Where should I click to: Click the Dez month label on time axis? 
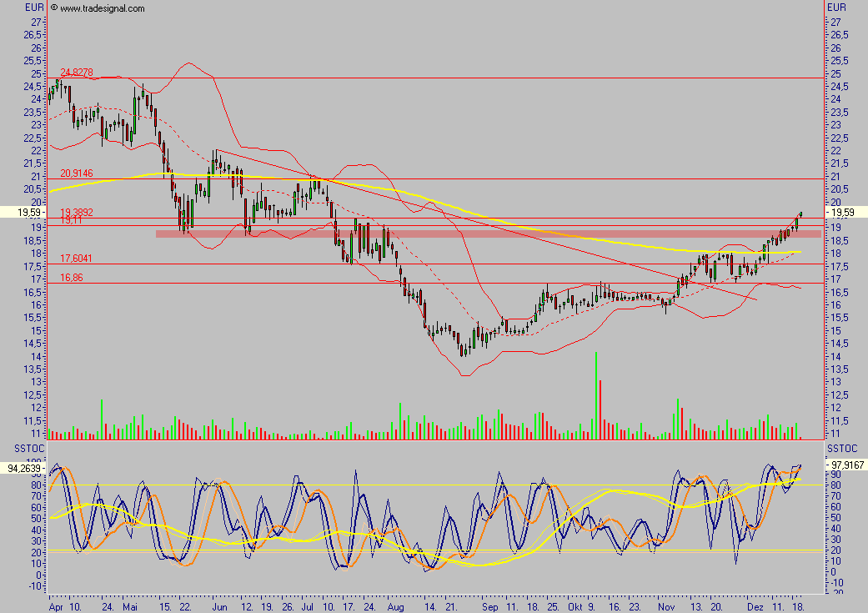coord(755,607)
